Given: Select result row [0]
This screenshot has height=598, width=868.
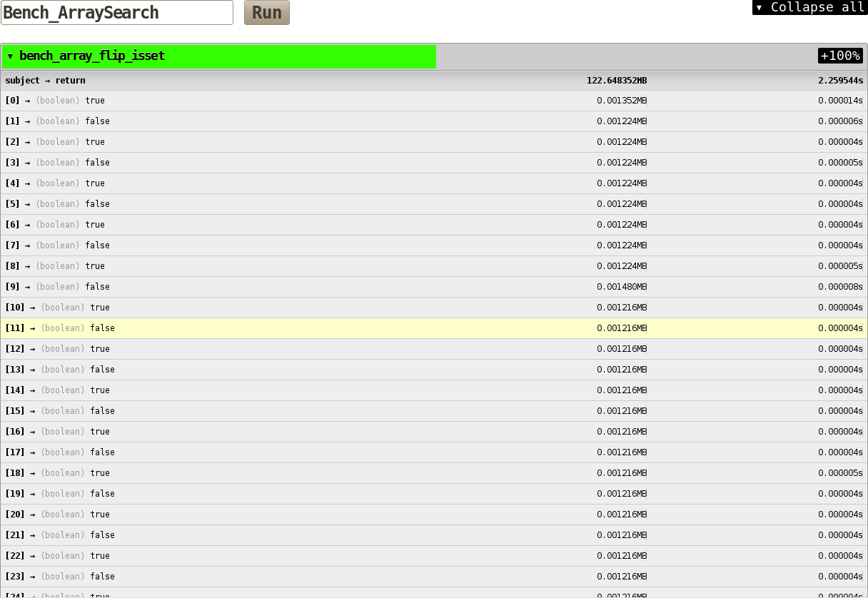Looking at the screenshot, I should (55, 101).
